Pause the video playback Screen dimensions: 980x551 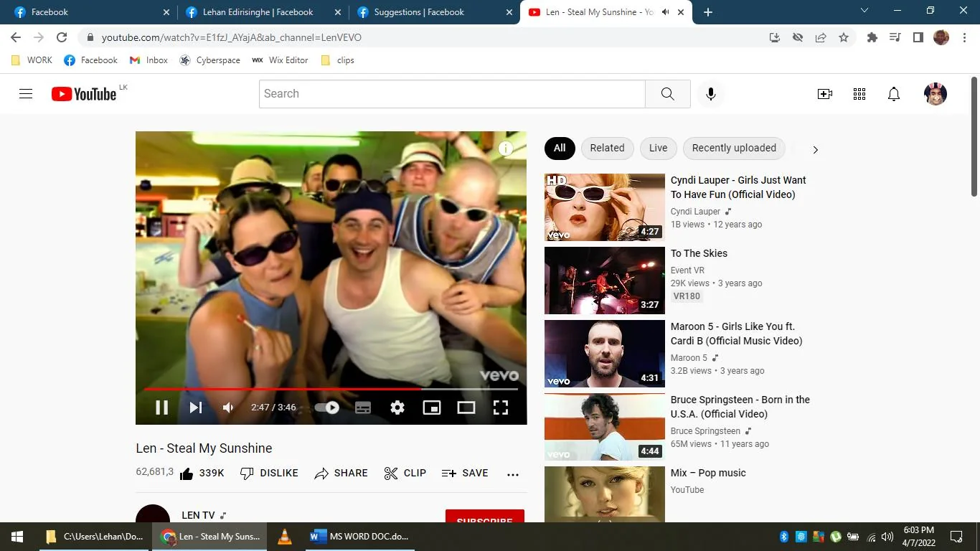click(x=162, y=408)
